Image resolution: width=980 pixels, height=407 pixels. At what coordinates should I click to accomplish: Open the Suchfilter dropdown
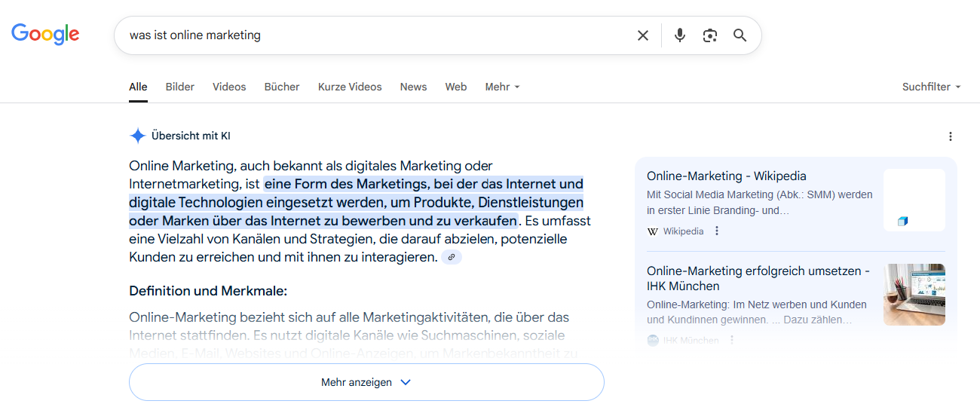click(932, 87)
